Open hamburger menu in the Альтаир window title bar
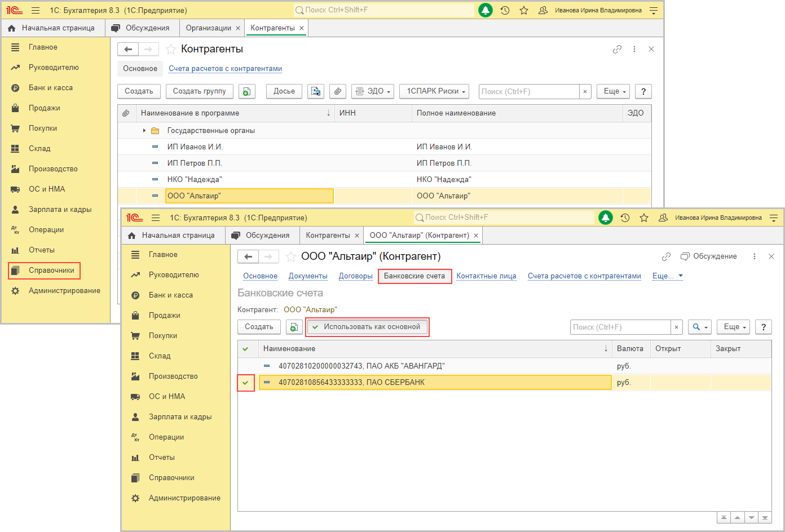 [156, 218]
